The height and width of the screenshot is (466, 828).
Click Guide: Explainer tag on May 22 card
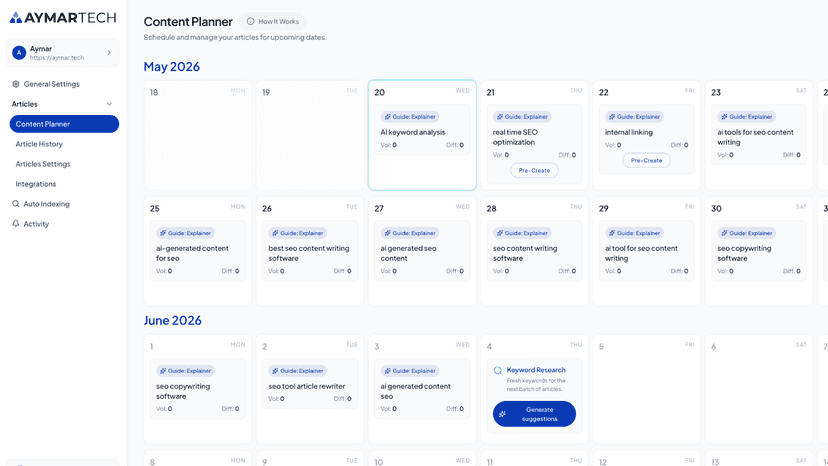(x=635, y=117)
